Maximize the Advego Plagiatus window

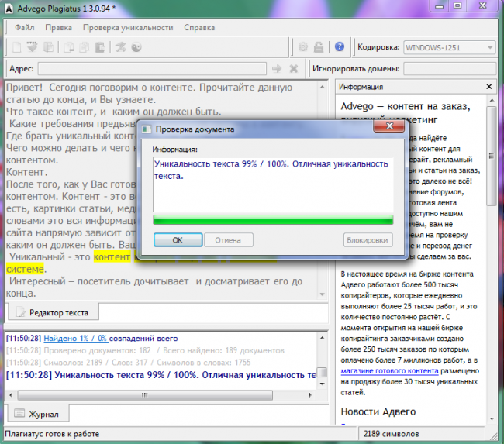tap(457, 5)
